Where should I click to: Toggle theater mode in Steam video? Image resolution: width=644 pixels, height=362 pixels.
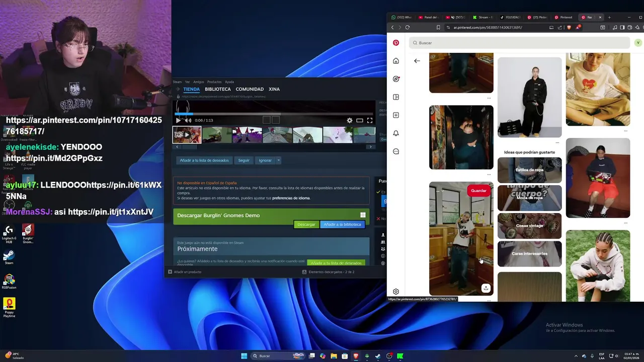click(x=360, y=120)
